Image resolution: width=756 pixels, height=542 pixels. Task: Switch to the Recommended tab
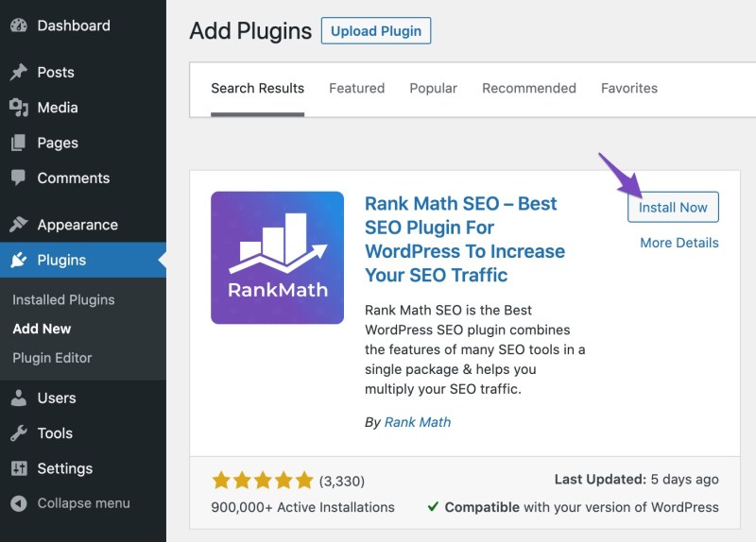529,89
